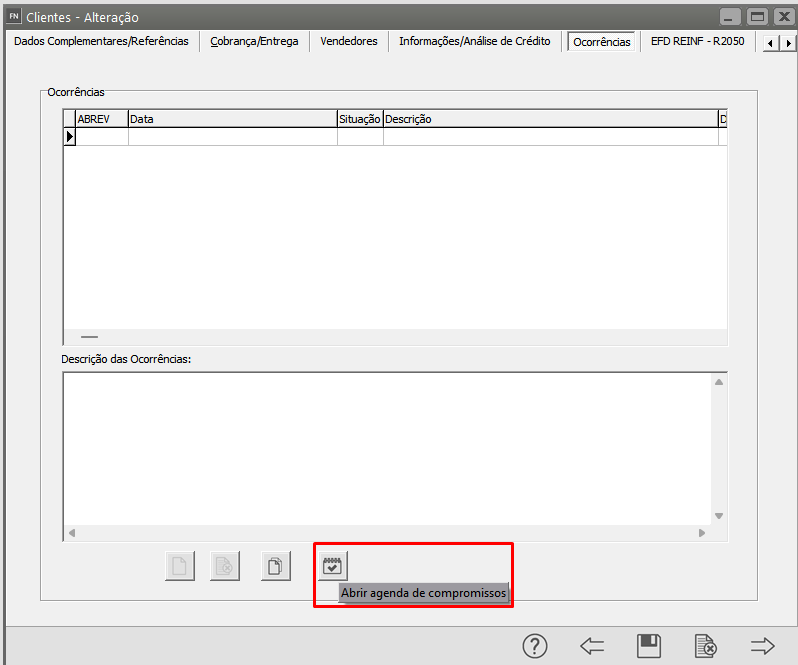Open the appointments agenda calendar icon
The height and width of the screenshot is (665, 798).
332,566
